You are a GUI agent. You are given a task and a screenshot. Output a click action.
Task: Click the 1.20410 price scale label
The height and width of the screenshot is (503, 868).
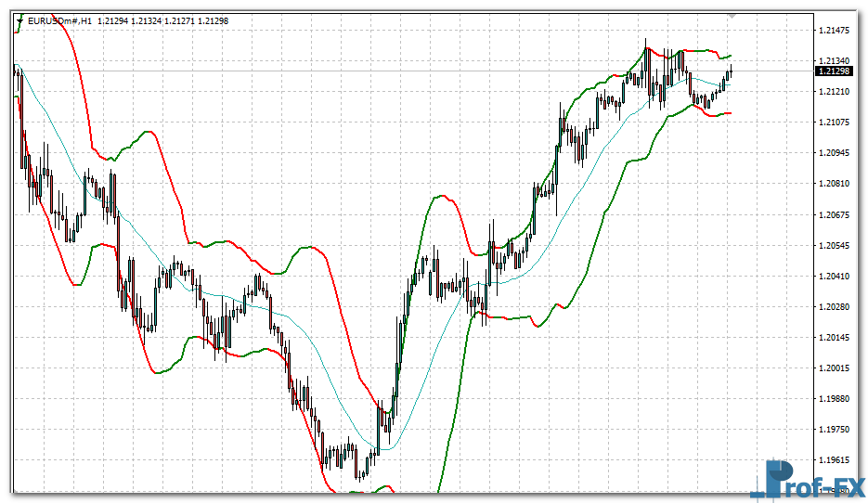pyautogui.click(x=836, y=277)
